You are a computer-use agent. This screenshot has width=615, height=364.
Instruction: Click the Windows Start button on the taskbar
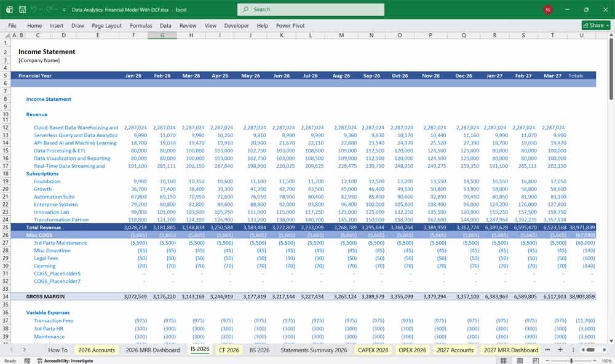6,361
